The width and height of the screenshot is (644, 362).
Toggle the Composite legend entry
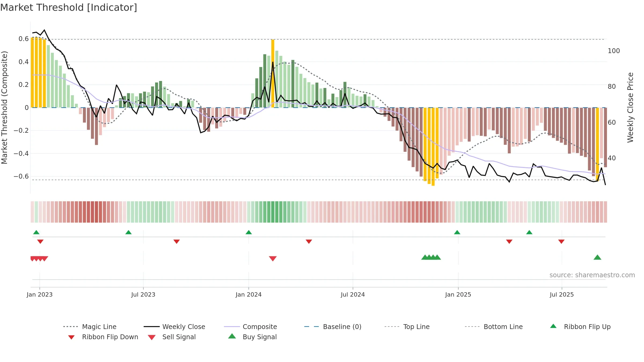250,327
